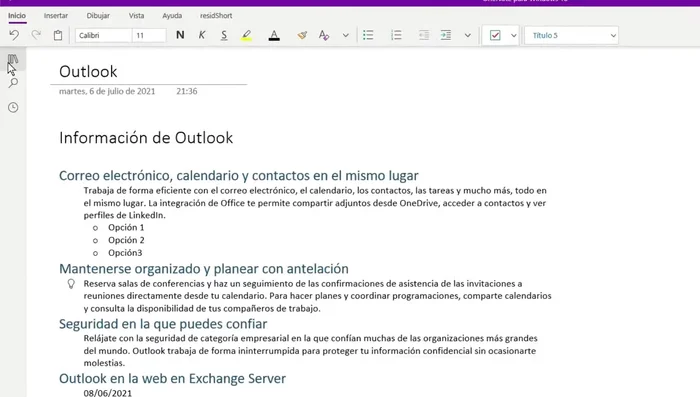Open the residShort tab
This screenshot has width=700, height=397.
click(x=216, y=16)
